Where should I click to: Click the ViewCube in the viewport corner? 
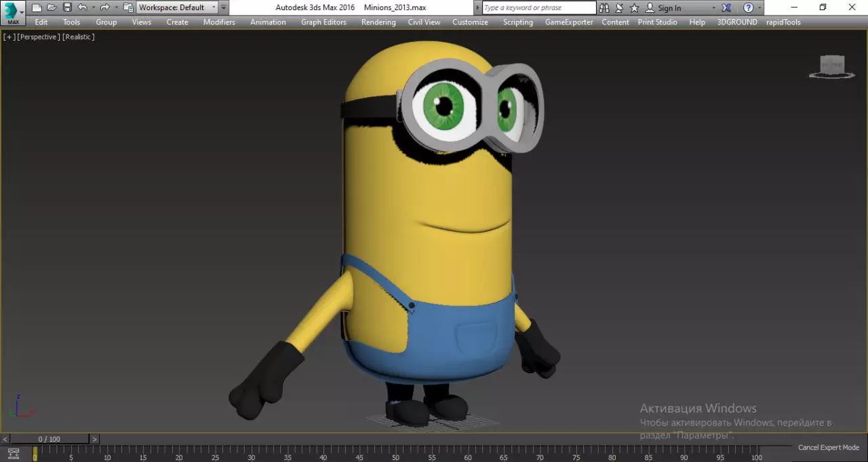pyautogui.click(x=832, y=66)
